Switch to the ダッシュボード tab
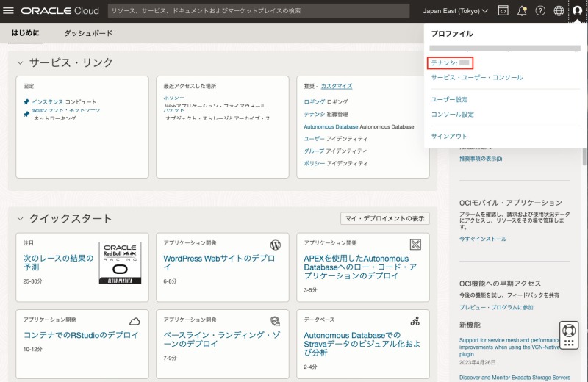This screenshot has height=382, width=588. tap(88, 33)
